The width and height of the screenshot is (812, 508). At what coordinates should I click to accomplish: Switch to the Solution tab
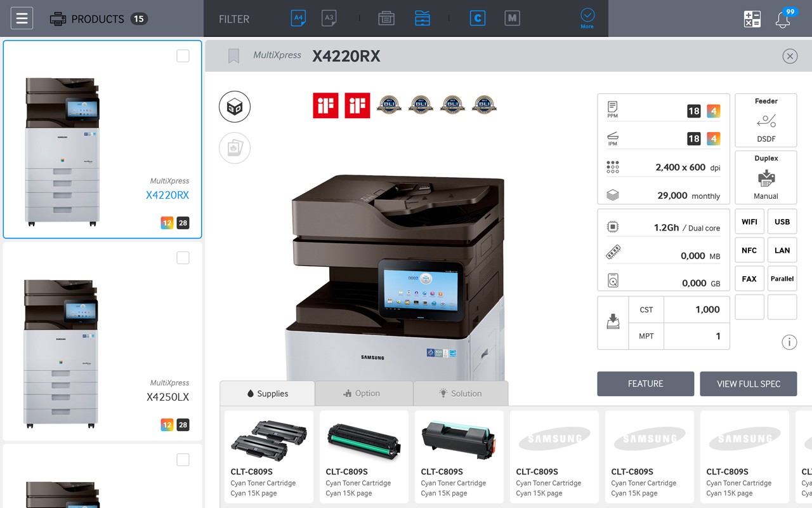(461, 394)
